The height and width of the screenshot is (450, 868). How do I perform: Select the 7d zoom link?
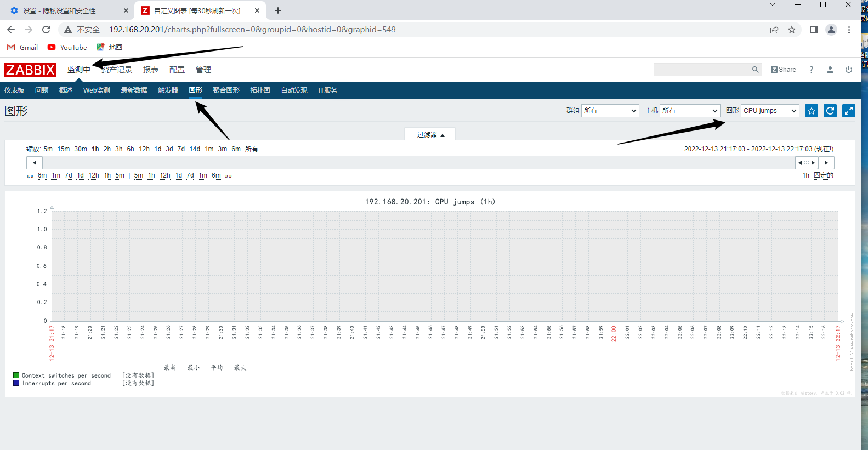[x=181, y=149]
